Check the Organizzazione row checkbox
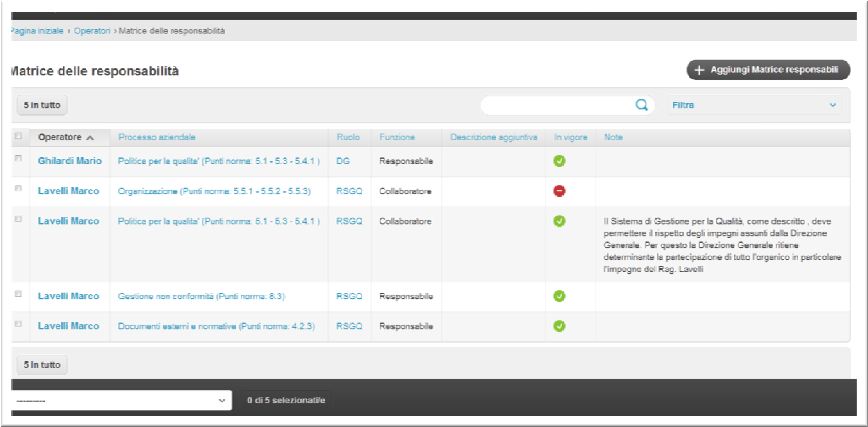Viewport: 868px width, 427px height. click(x=18, y=189)
